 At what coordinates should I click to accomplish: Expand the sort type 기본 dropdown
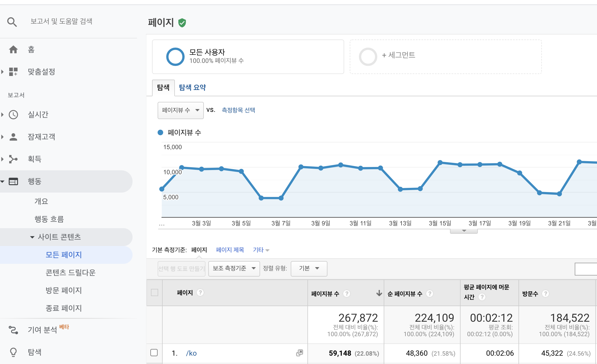tap(309, 268)
